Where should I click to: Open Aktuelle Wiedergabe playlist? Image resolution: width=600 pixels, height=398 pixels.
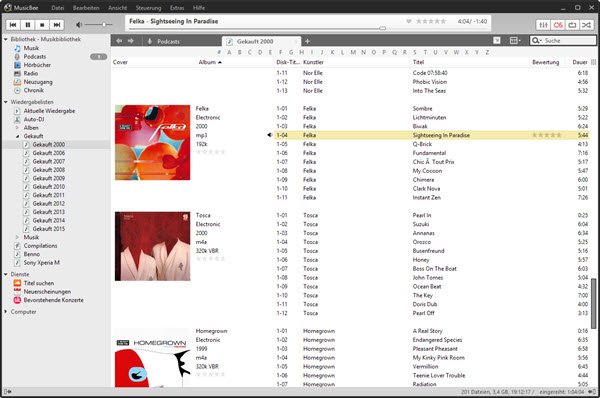[x=49, y=111]
